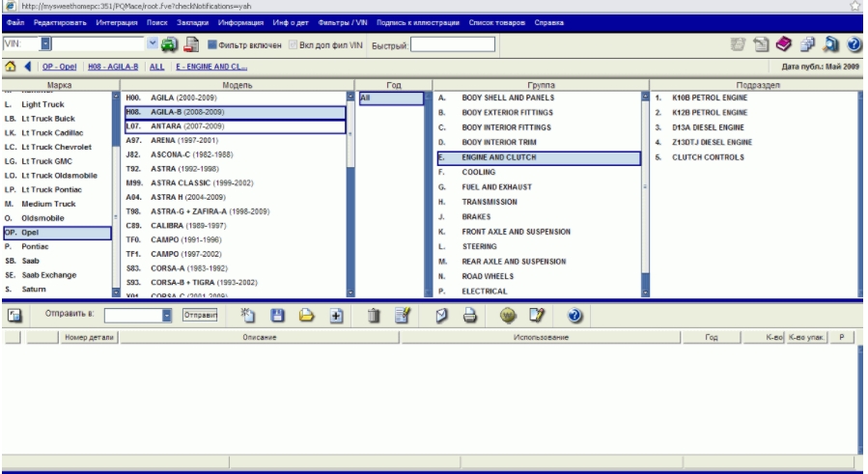This screenshot has height=474, width=868.
Task: Click the Группа list scrollbar down arrow
Action: coord(645,293)
